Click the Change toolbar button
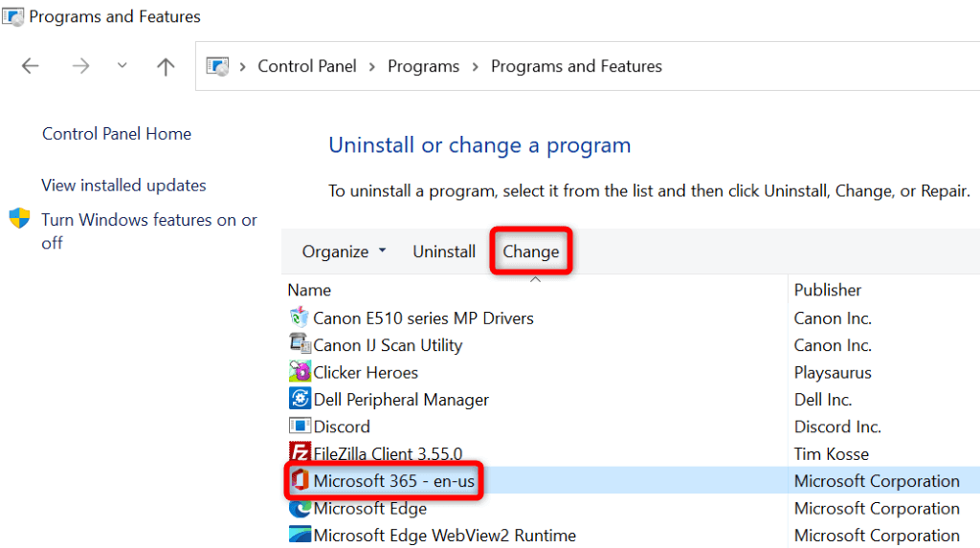Screen dimensions: 980x548 click(530, 252)
